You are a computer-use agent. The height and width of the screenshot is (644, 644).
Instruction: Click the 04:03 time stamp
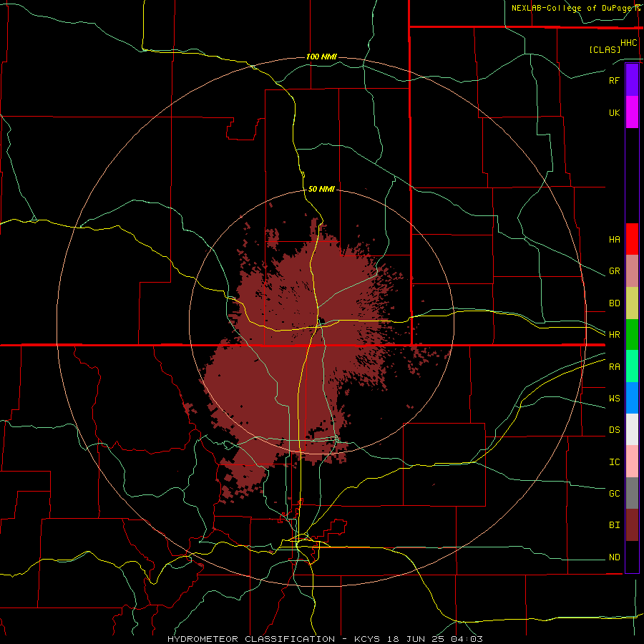tap(467, 639)
